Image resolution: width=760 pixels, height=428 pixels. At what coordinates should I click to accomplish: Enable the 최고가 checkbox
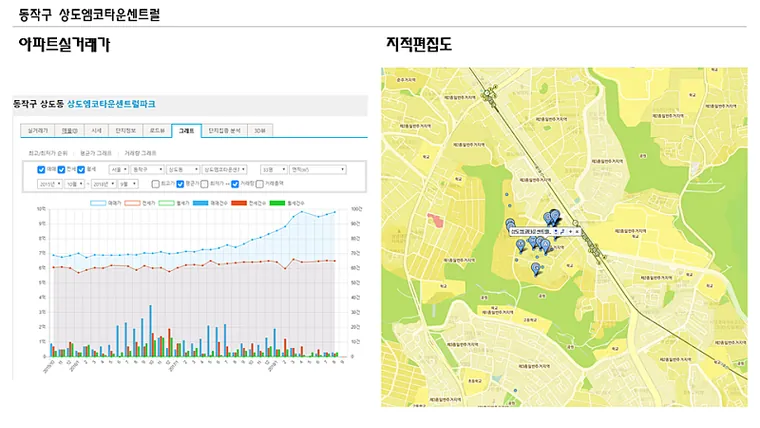point(155,184)
